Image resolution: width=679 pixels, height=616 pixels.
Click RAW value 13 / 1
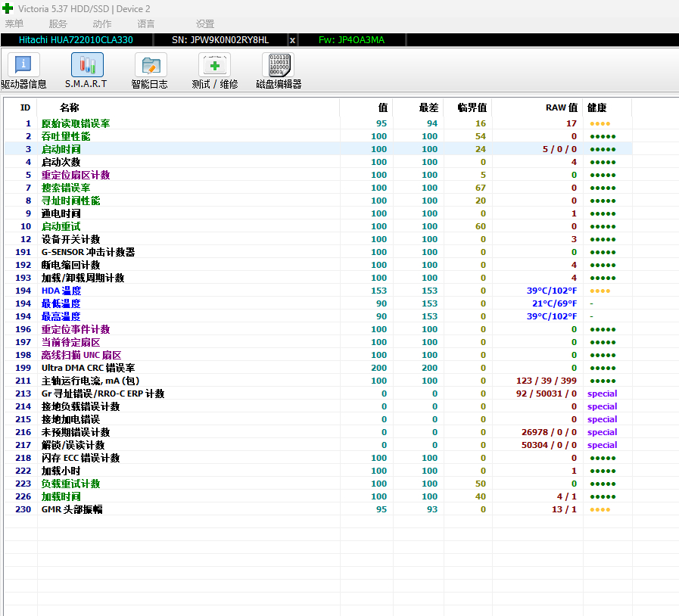(x=564, y=509)
